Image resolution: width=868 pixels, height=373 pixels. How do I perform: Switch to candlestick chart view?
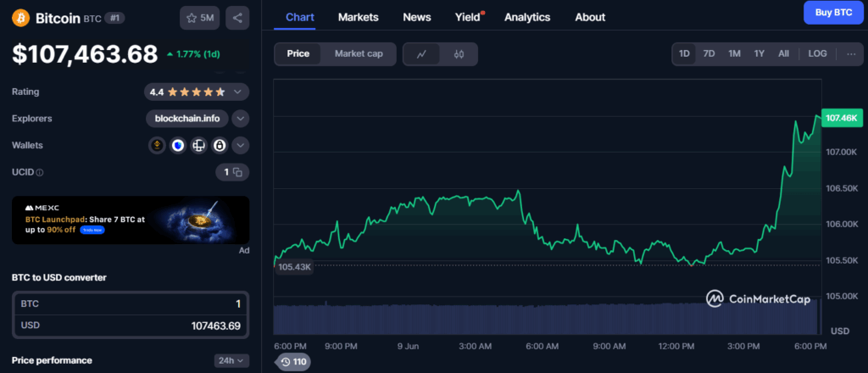pos(459,54)
